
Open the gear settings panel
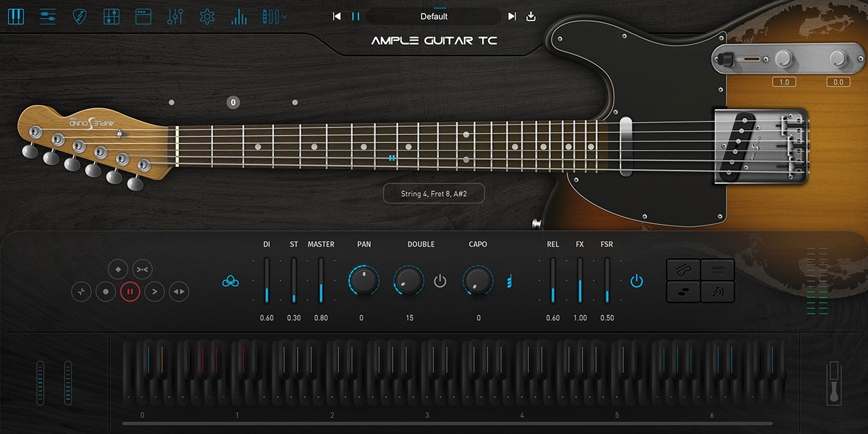pos(208,16)
